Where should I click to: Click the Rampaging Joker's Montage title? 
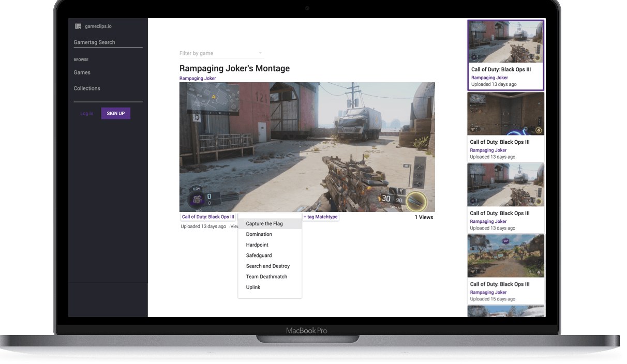pos(234,68)
